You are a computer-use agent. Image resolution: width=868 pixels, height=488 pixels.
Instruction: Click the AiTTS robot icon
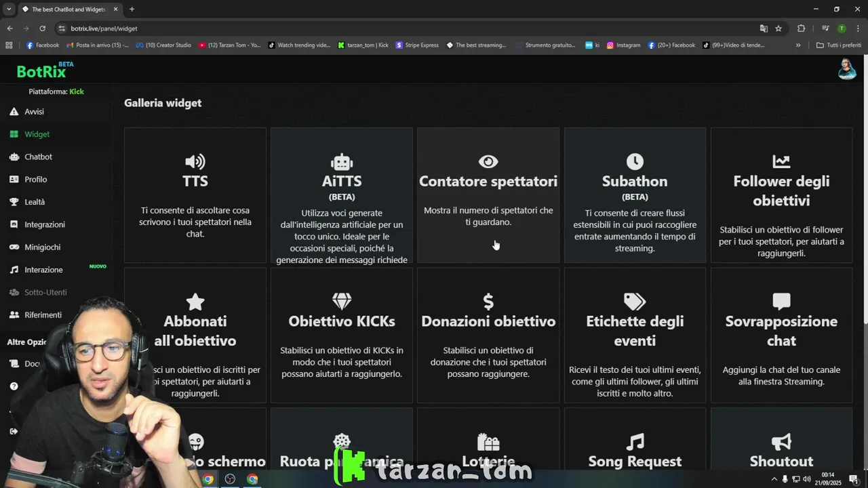342,161
